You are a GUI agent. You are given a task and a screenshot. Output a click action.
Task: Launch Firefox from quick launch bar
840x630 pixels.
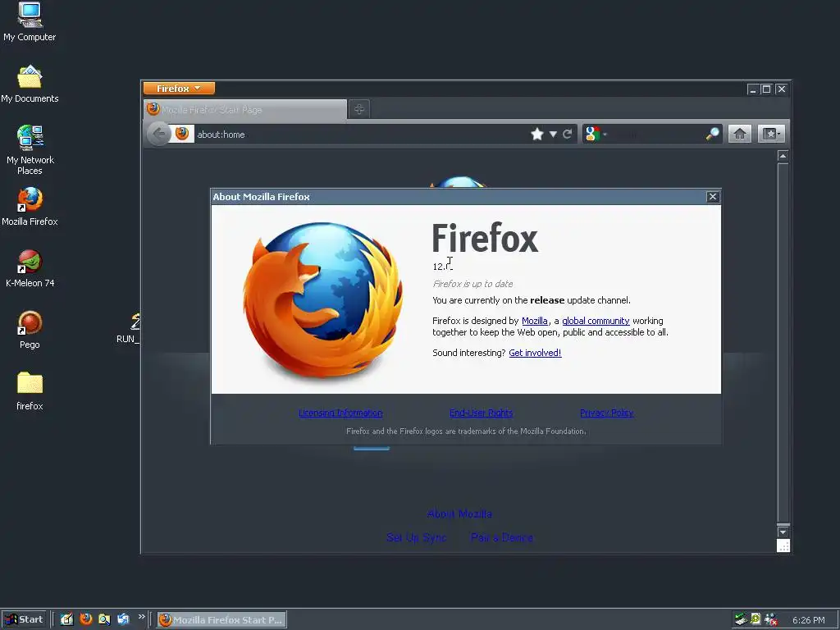coord(85,619)
